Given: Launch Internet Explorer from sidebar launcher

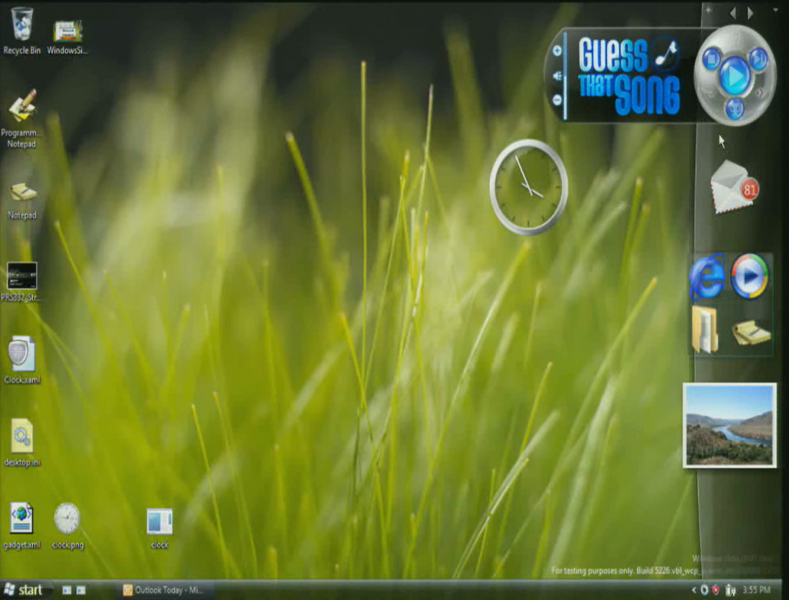Looking at the screenshot, I should (x=707, y=276).
